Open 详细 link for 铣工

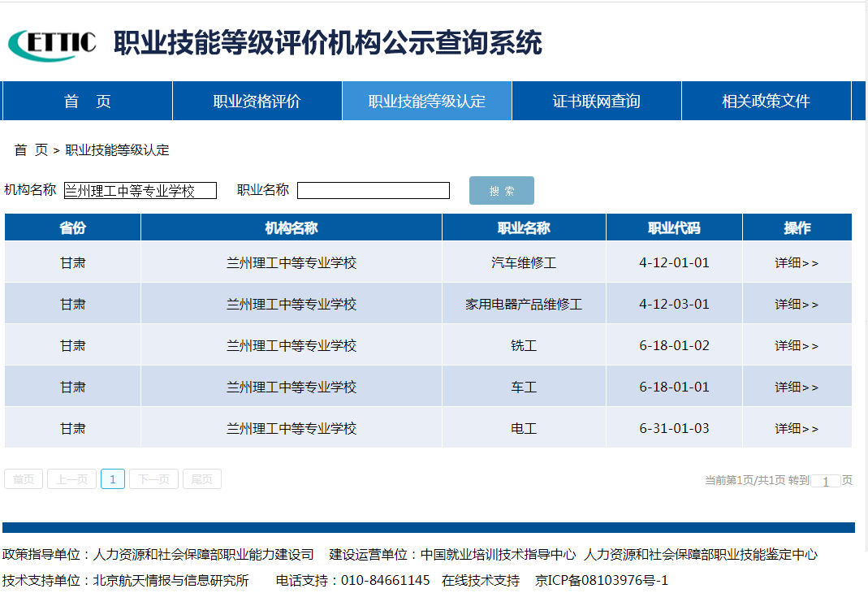tap(797, 346)
